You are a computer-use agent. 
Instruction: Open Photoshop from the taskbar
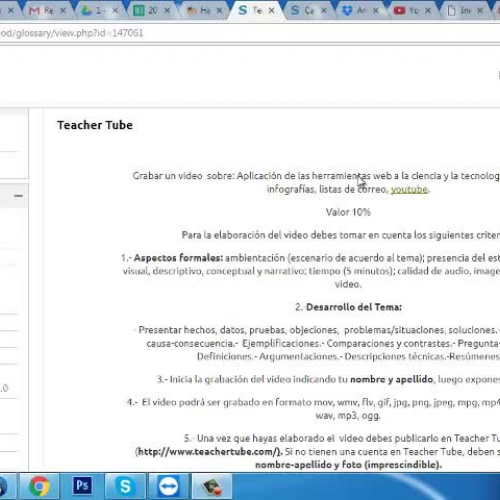(x=82, y=486)
